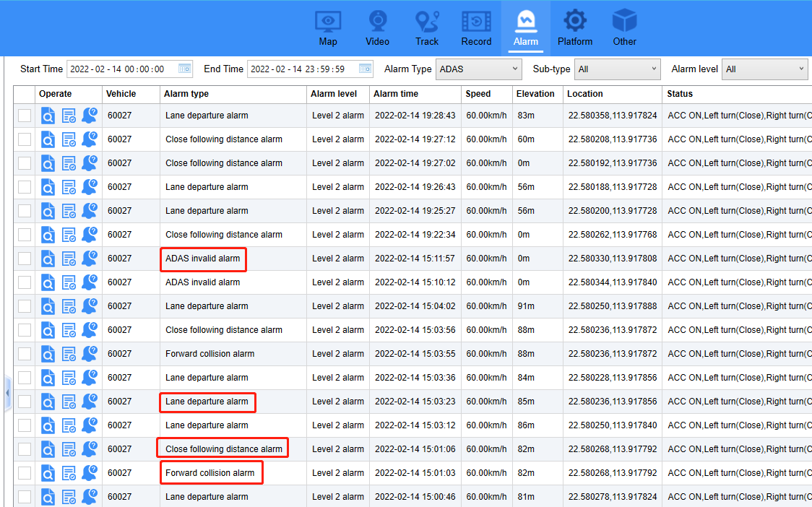
Task: Click the Location column header
Action: pyautogui.click(x=612, y=94)
